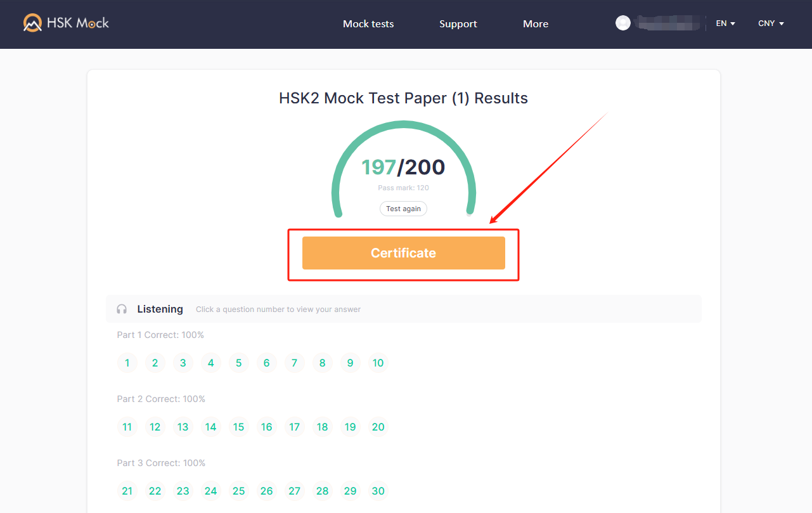Click the HSK Mock logo
This screenshot has height=513, width=812.
click(65, 22)
